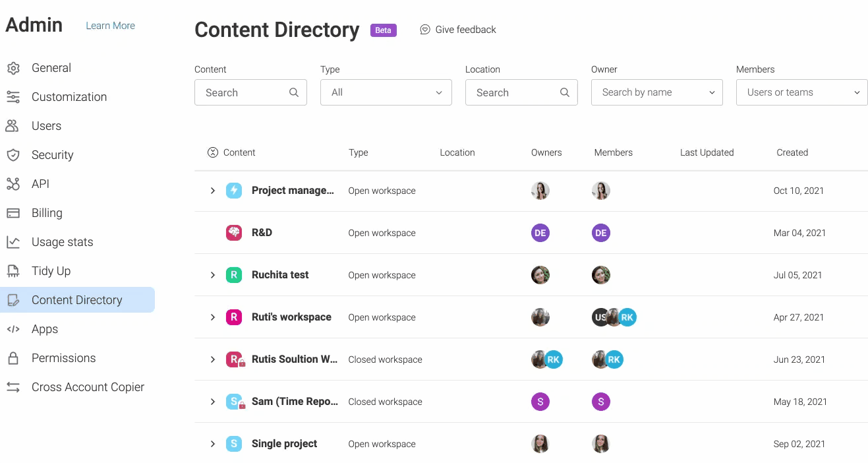Click the Mar 04, 2021 created date
Viewport: 868px width, 463px height.
tap(799, 233)
